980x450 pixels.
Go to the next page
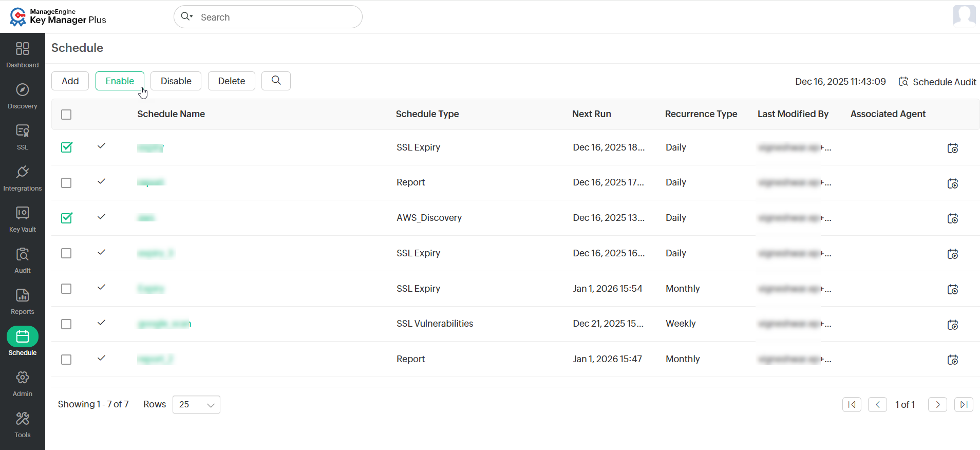tap(937, 405)
